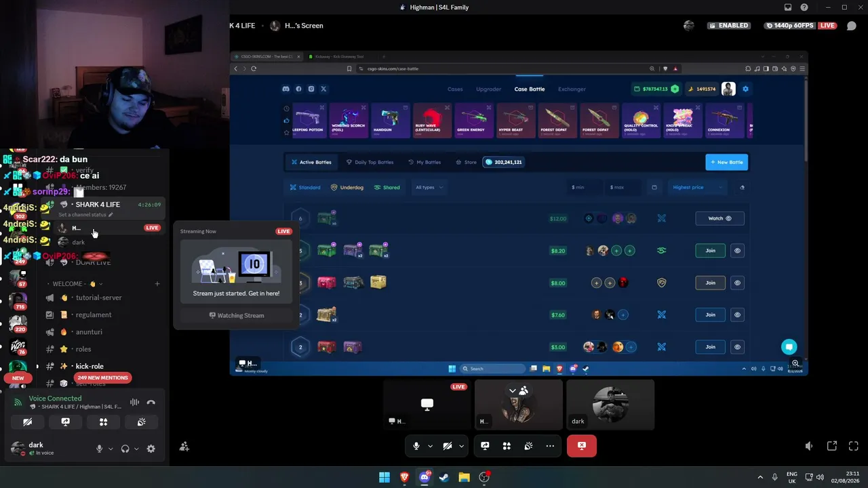This screenshot has width=868, height=488.
Task: Open File Explorer from the taskbar
Action: coord(464,477)
